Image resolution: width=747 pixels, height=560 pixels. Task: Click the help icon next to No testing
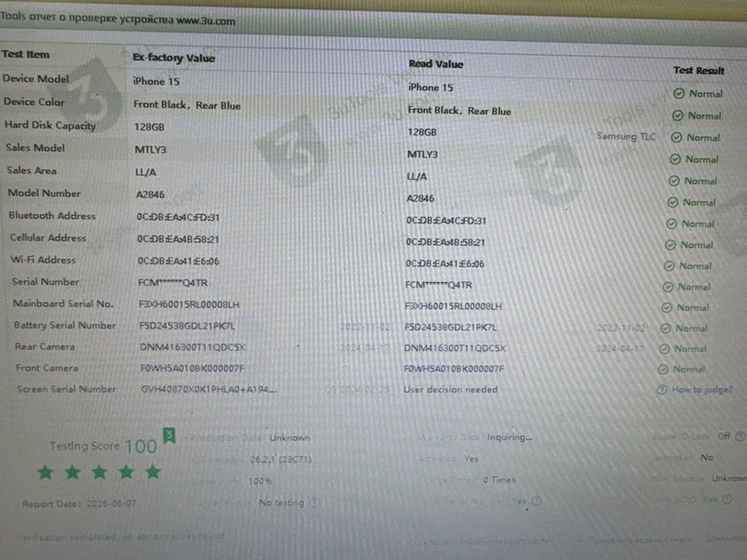click(x=314, y=502)
